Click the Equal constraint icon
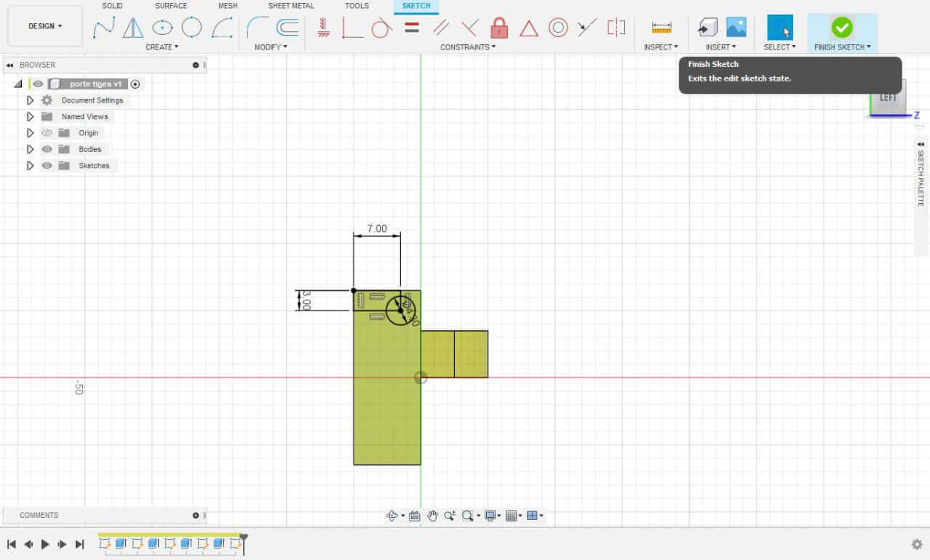 [x=412, y=28]
